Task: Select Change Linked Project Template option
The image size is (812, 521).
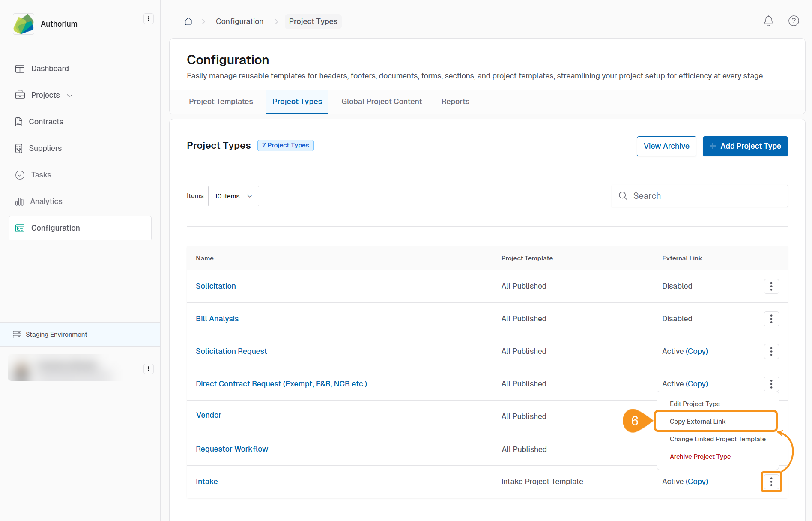Action: pyautogui.click(x=717, y=439)
